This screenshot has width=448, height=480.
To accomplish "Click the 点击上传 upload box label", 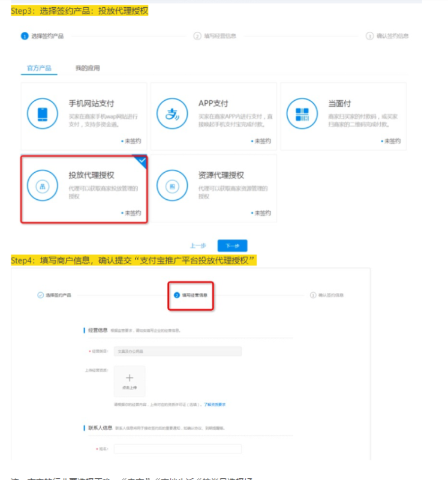I will 130,388.
